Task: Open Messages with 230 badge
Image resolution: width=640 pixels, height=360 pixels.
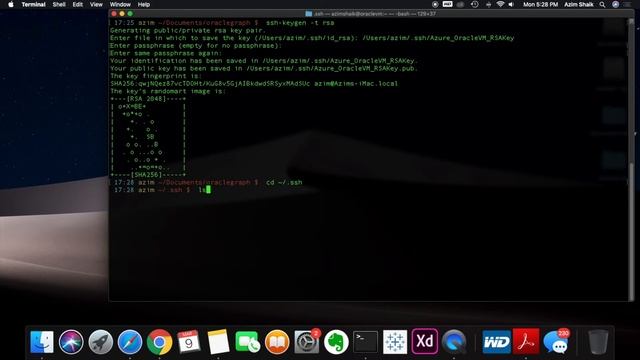Action: tap(556, 342)
